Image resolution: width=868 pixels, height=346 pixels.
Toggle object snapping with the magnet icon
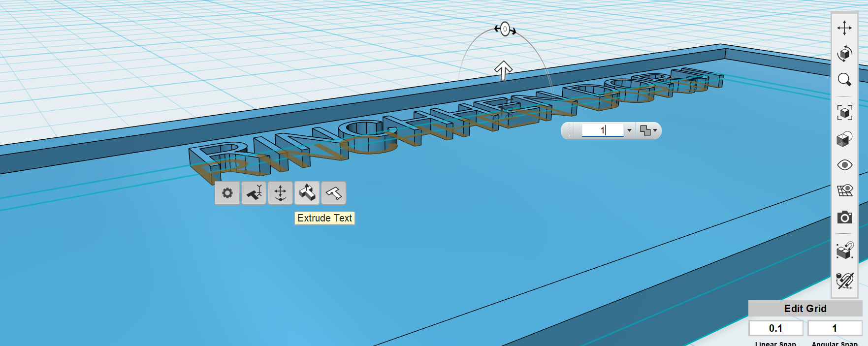(844, 251)
